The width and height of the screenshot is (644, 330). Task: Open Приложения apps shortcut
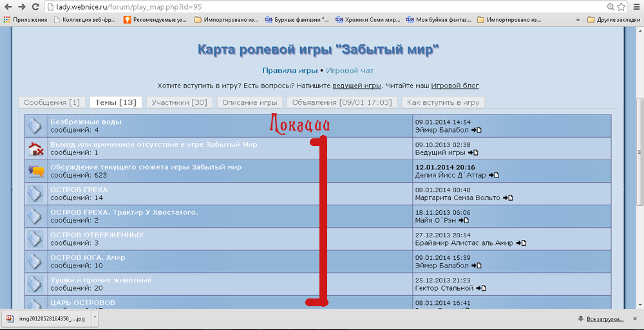26,19
